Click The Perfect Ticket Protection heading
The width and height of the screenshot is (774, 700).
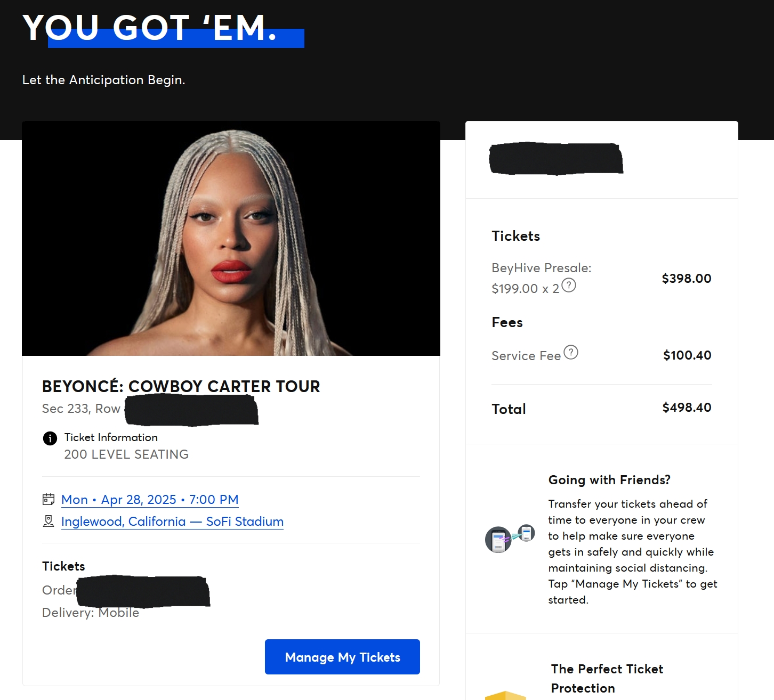(x=607, y=678)
